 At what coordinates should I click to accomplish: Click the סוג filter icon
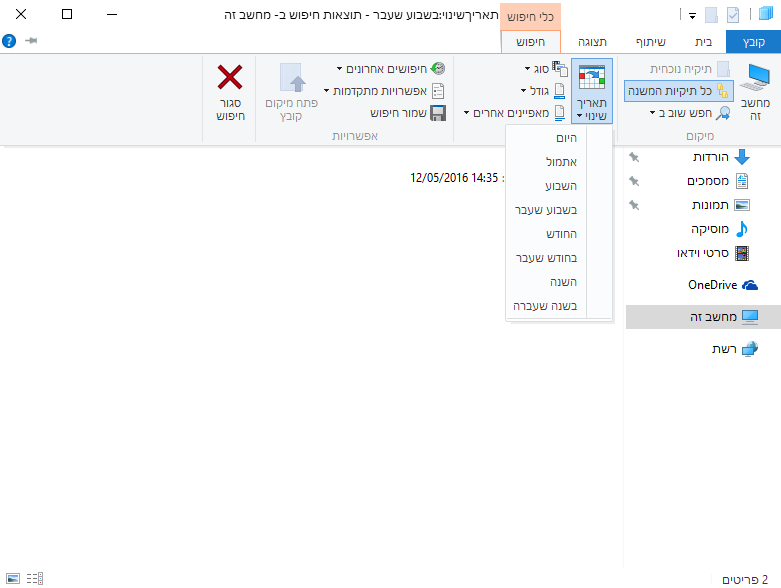click(x=560, y=69)
